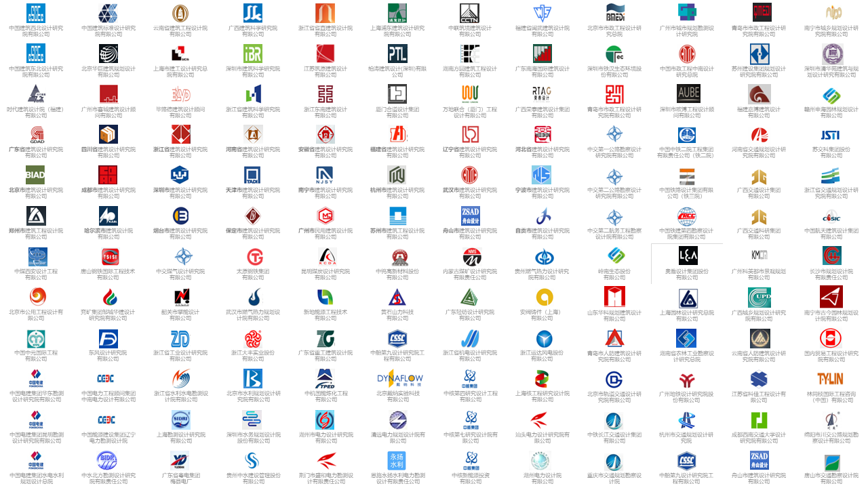Viewport: 868px width, 488px height.
Task: Click the NJSY logo
Action: (325, 175)
